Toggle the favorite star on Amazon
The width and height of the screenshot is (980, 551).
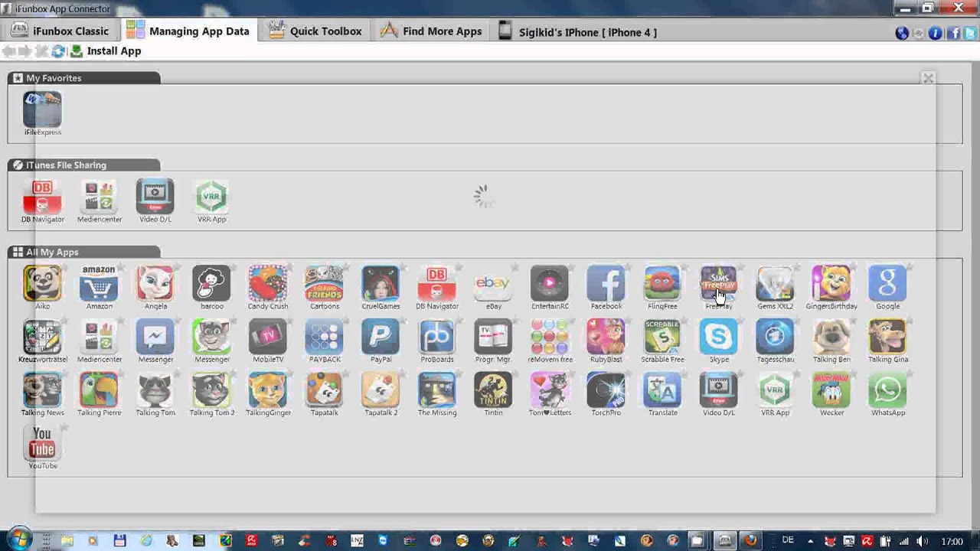click(121, 268)
